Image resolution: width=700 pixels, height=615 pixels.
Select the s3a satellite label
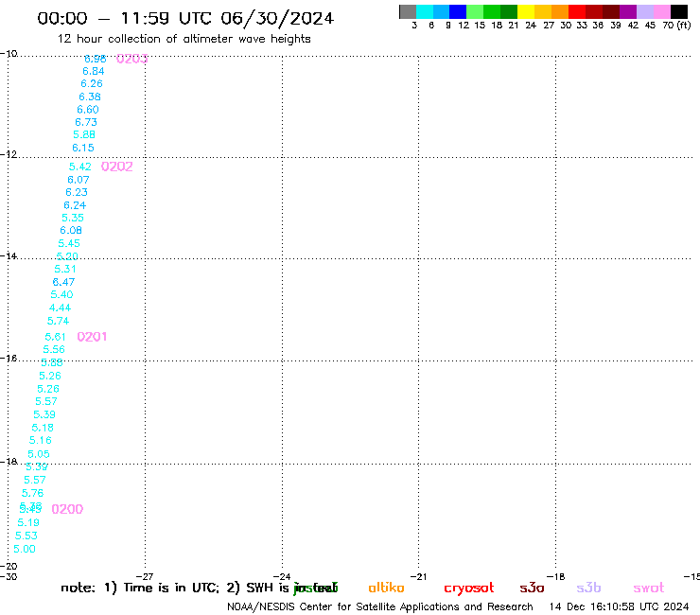532,588
